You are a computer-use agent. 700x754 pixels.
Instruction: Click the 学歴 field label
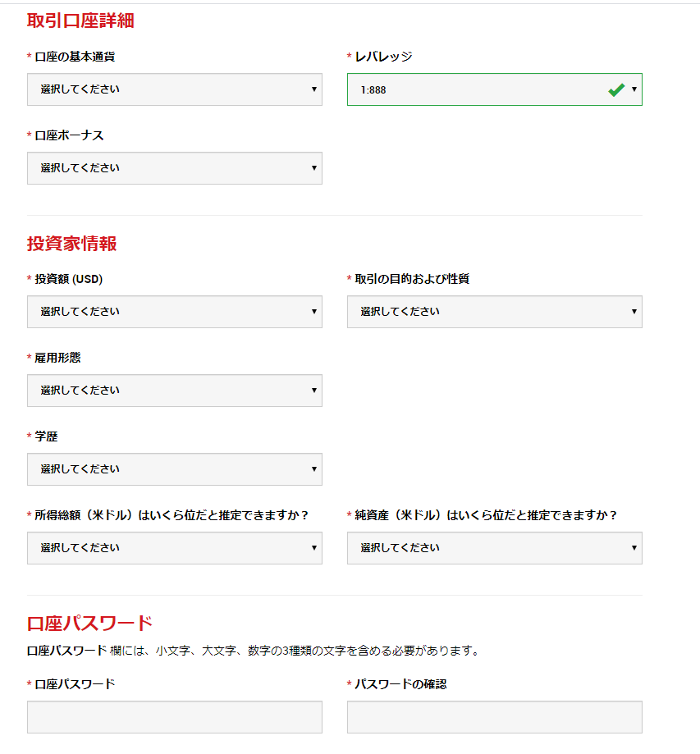click(46, 436)
